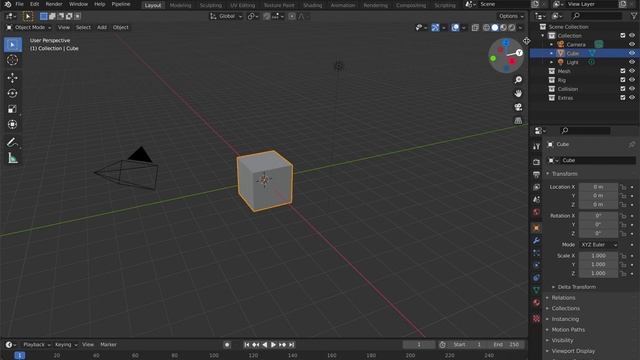This screenshot has width=640, height=360.
Task: Click the Blender logo menu icon
Action: click(x=7, y=4)
